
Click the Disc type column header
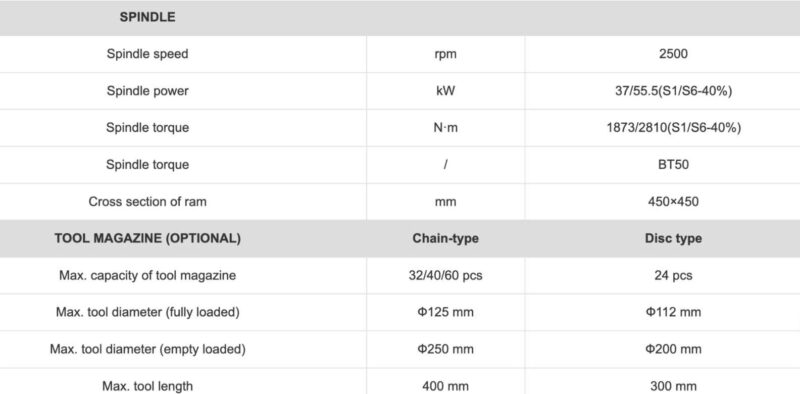[x=673, y=238]
